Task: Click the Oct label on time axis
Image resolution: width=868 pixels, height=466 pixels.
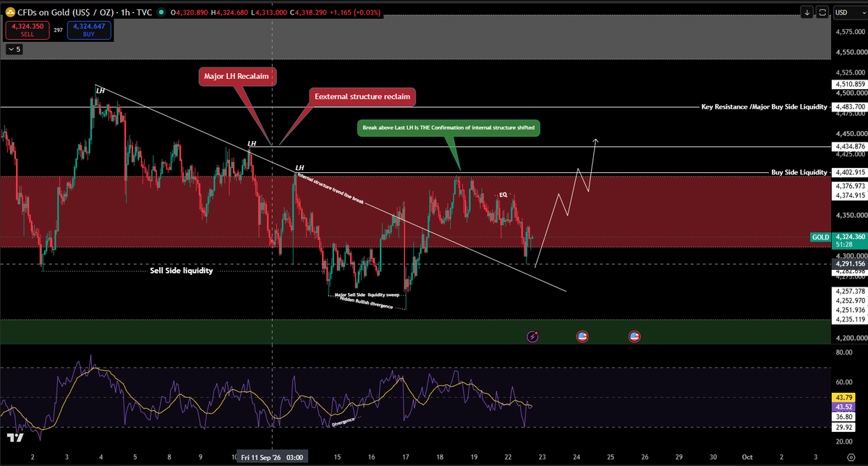Action: (747, 457)
